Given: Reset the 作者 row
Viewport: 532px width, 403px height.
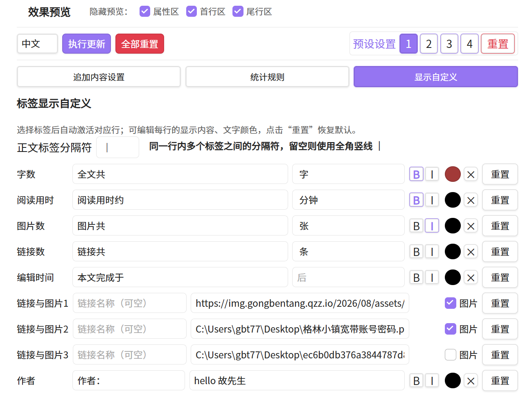Looking at the screenshot, I should [500, 381].
